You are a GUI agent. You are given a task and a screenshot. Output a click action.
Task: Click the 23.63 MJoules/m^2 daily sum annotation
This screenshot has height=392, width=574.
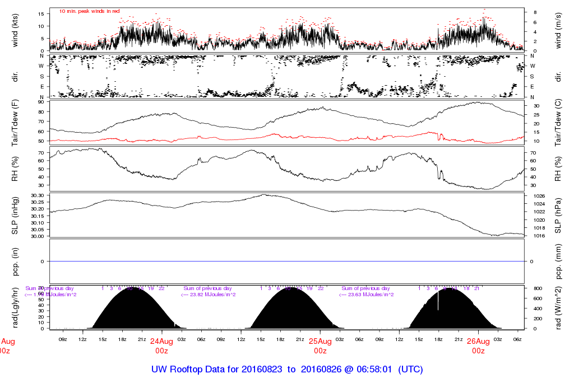(366, 295)
